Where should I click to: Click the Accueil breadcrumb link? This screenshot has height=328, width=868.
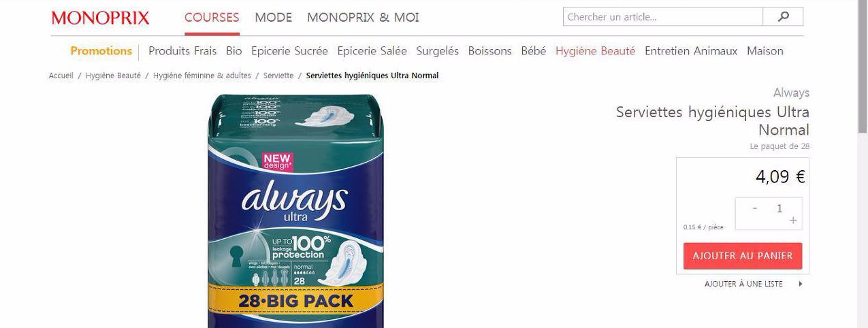point(61,76)
